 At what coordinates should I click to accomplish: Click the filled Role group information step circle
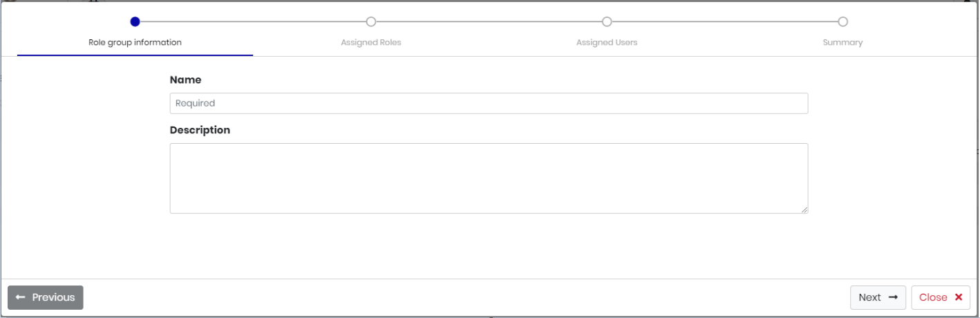(x=135, y=21)
